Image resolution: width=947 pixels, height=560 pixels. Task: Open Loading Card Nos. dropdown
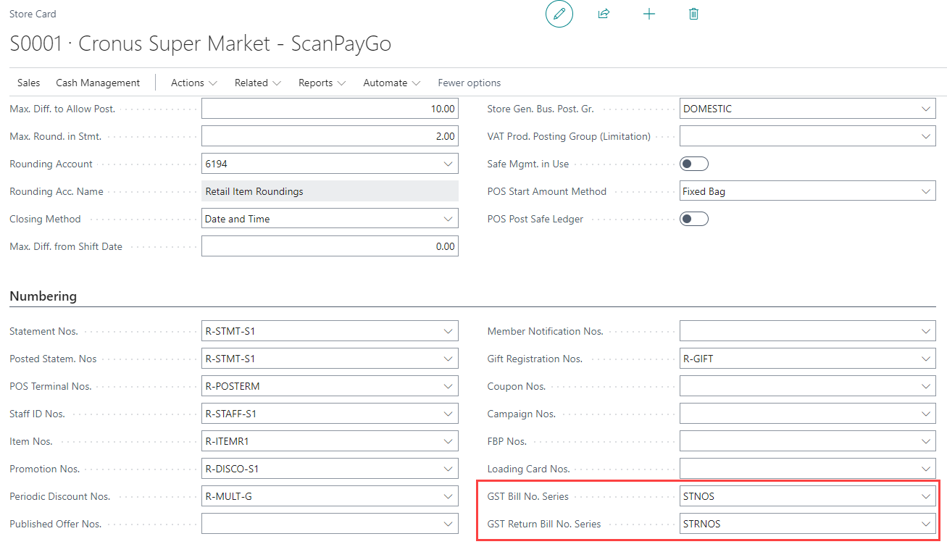click(925, 469)
